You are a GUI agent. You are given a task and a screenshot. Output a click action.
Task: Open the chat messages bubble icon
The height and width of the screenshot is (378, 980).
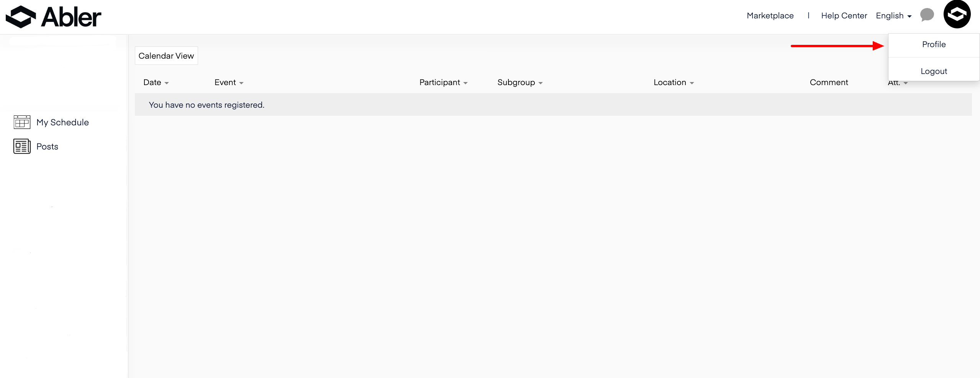(x=927, y=15)
